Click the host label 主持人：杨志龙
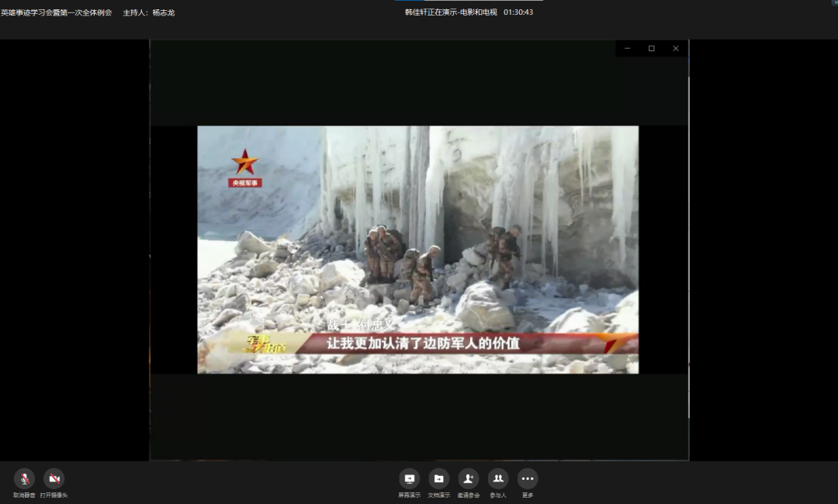838x504 pixels. [x=148, y=12]
